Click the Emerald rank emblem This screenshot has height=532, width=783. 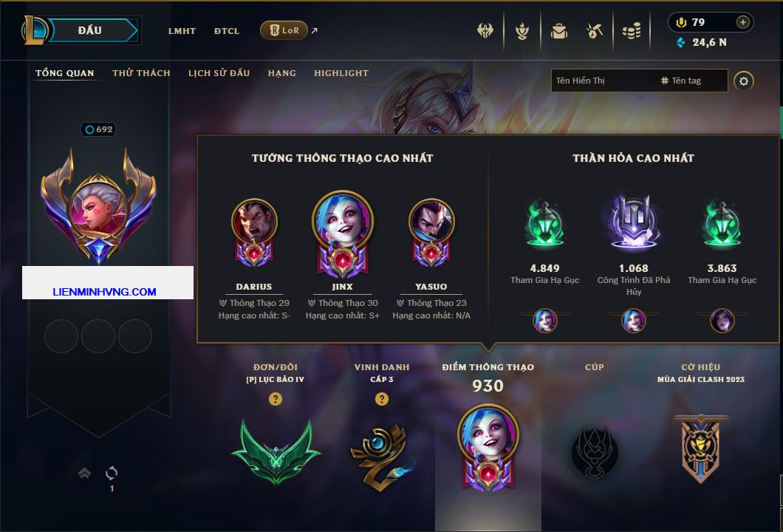tap(276, 451)
